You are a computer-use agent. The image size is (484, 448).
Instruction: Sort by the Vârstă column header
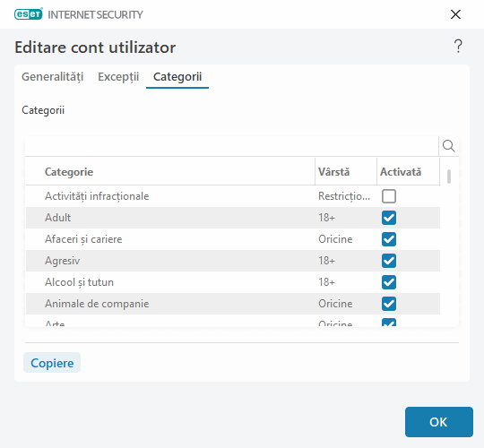(334, 172)
